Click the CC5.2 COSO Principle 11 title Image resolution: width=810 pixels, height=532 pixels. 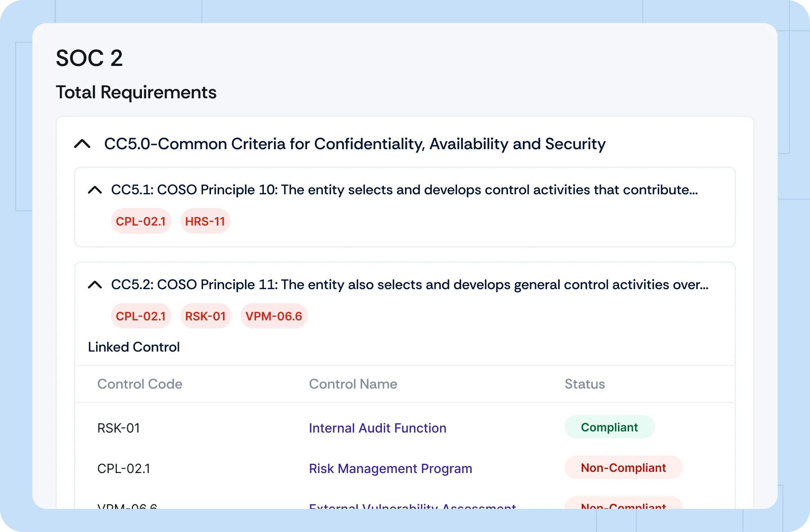click(x=409, y=285)
